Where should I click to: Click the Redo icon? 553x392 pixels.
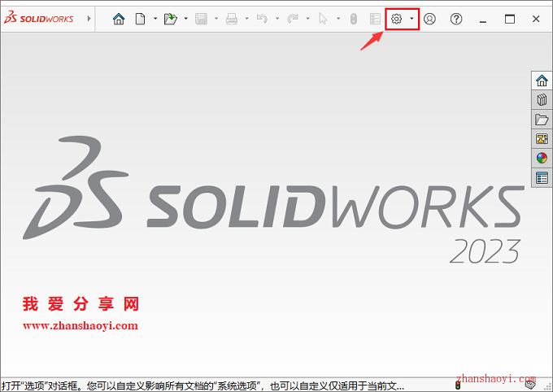tap(293, 19)
